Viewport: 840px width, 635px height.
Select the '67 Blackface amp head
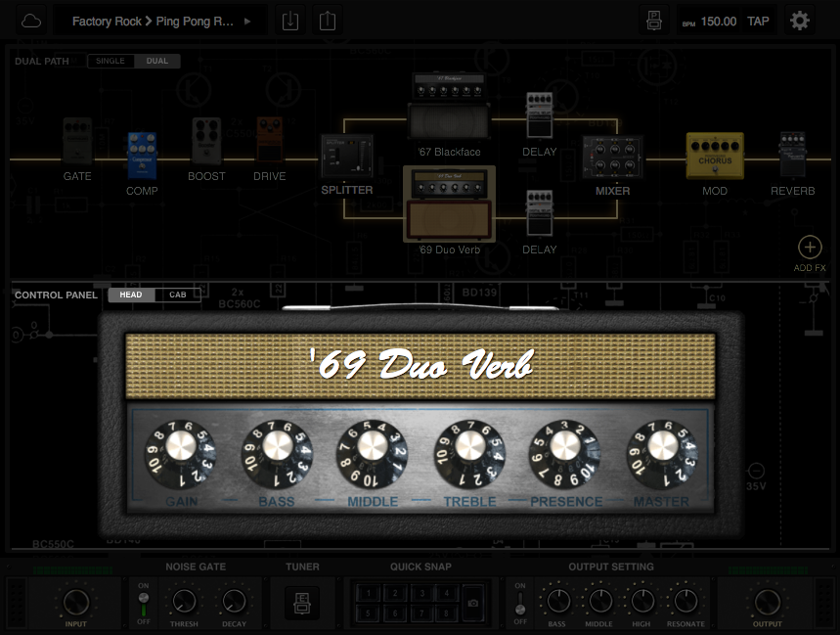(x=449, y=108)
